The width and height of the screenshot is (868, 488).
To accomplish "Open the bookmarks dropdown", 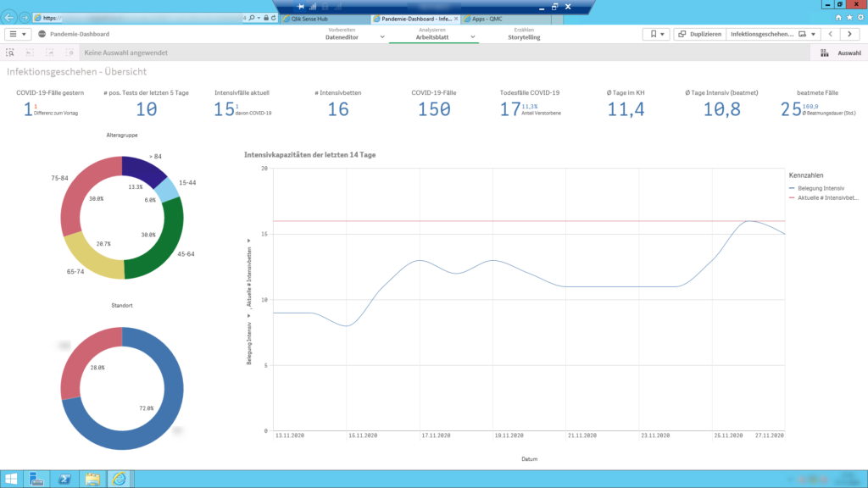I will coord(657,34).
